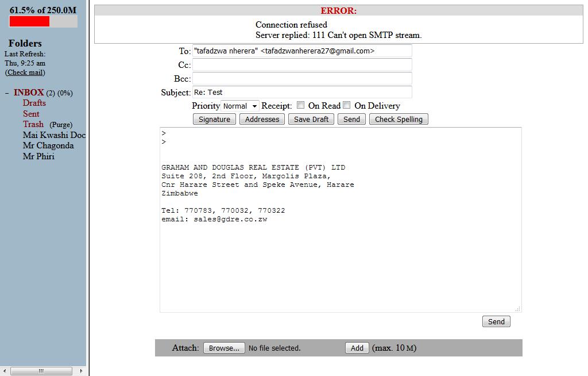Open the Trash folder
The width and height of the screenshot is (588, 376).
[x=33, y=124]
